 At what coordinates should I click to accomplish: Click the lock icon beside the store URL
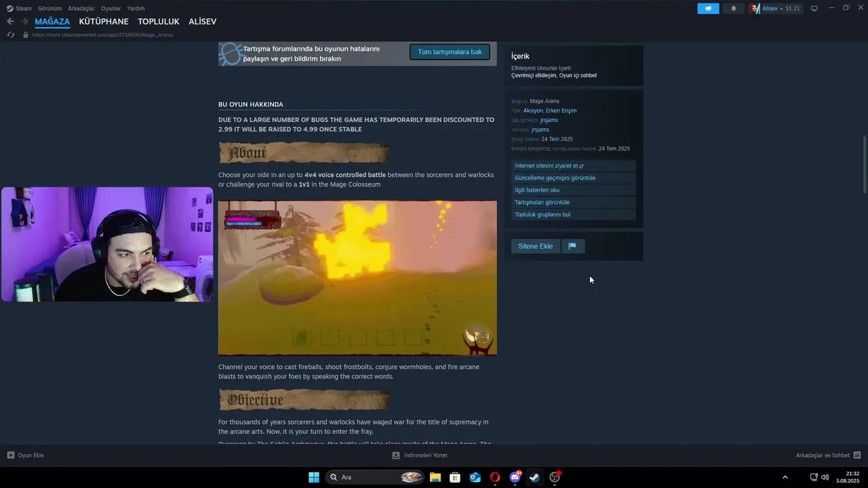(x=26, y=35)
